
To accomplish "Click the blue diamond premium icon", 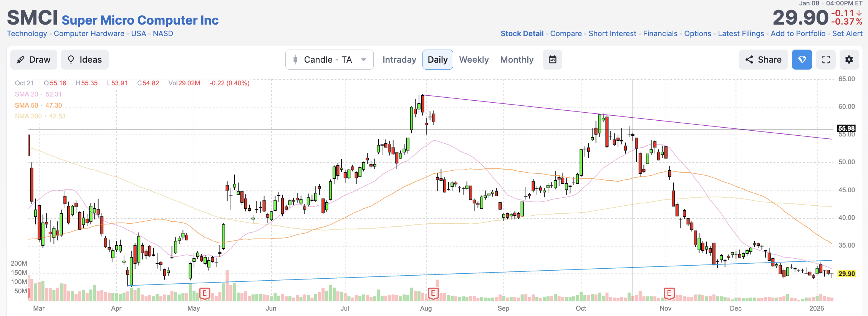I will [x=802, y=60].
